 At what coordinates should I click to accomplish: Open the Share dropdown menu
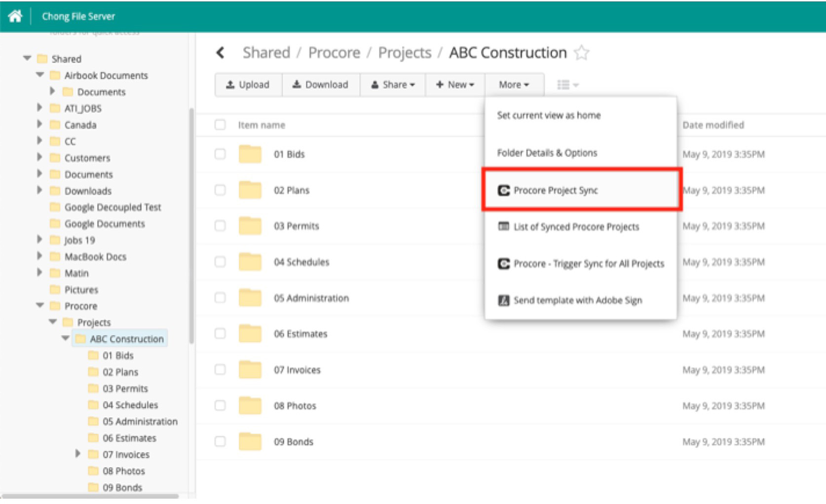392,84
